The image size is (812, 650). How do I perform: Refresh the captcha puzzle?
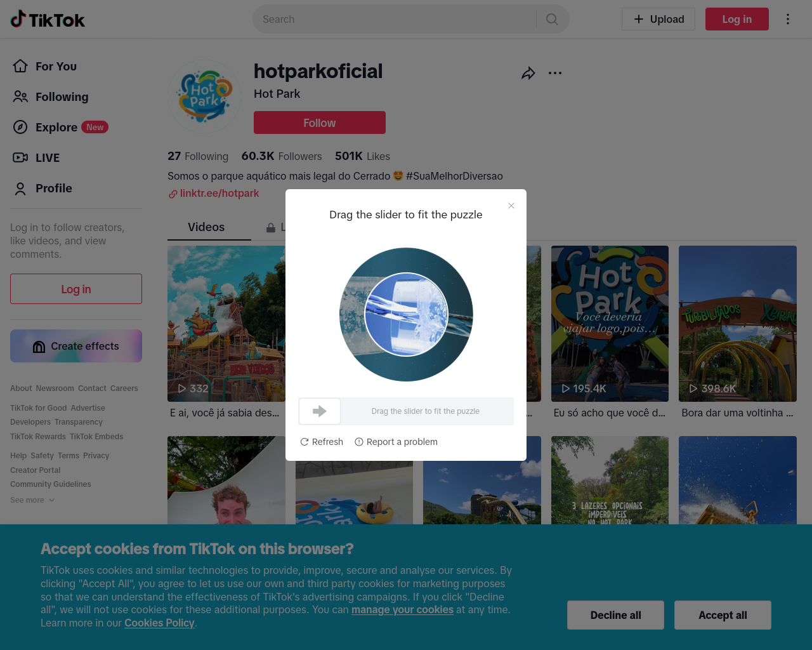pos(322,442)
